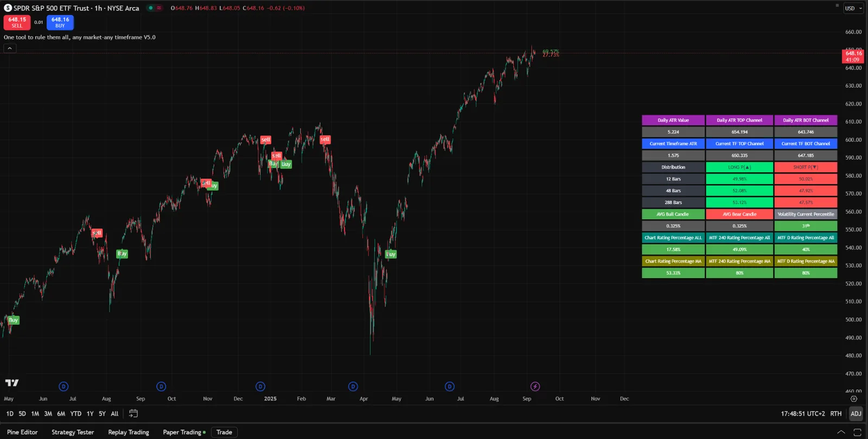Click the 'Daily ATR BOT Channel' header cell
This screenshot has width=868, height=439.
click(x=806, y=120)
